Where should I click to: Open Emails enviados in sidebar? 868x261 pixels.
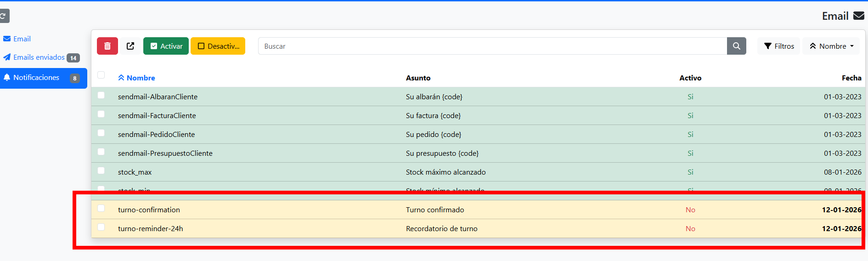(39, 57)
